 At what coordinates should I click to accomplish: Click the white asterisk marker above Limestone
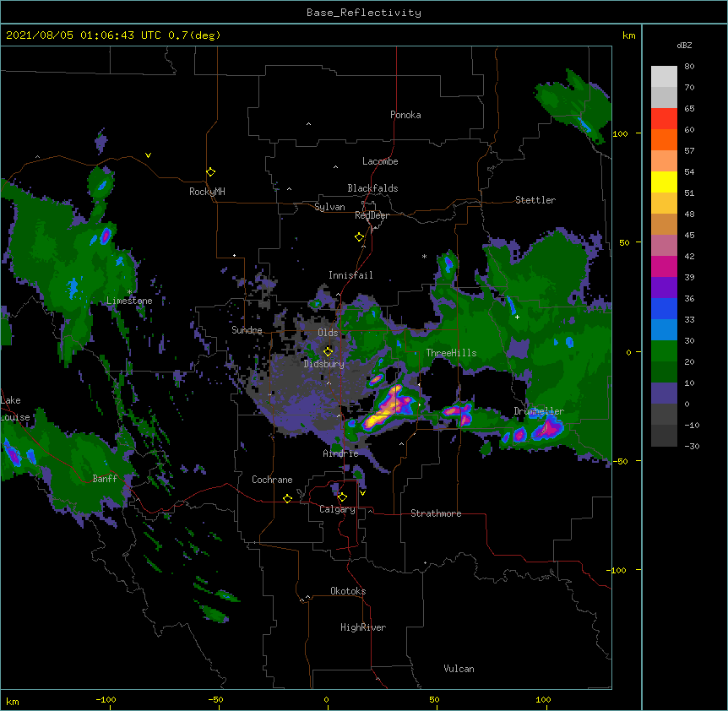point(129,292)
